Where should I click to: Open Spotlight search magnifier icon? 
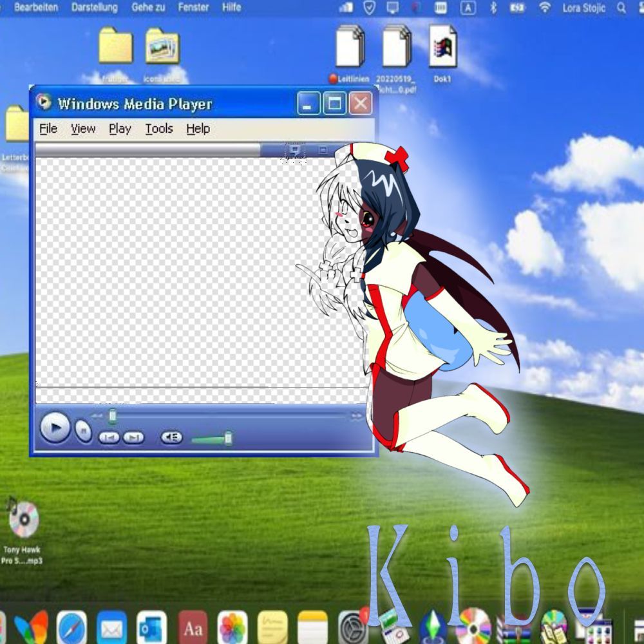coord(621,7)
